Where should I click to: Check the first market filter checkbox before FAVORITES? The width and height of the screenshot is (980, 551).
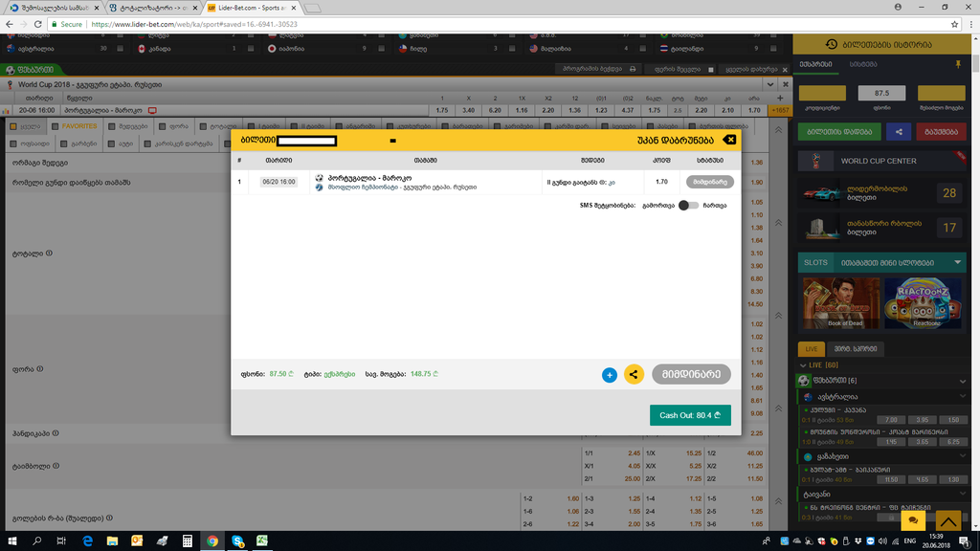click(x=13, y=126)
